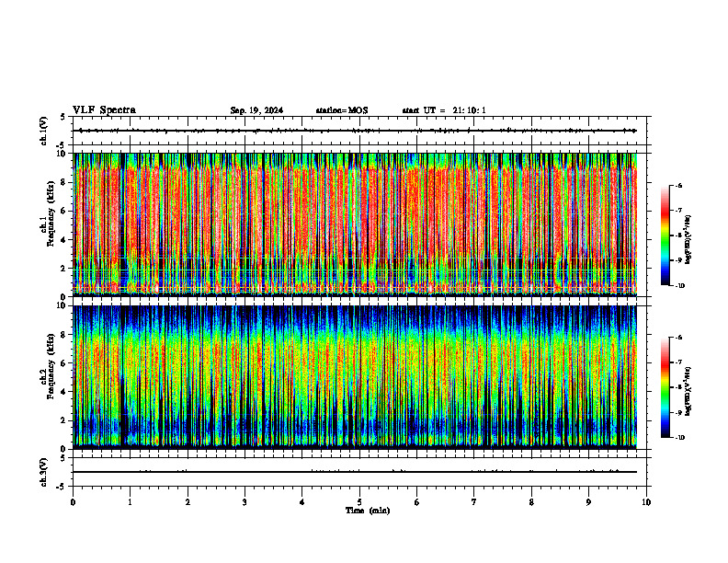Click time axis tick label '1'
The width and height of the screenshot is (728, 563).
[131, 502]
